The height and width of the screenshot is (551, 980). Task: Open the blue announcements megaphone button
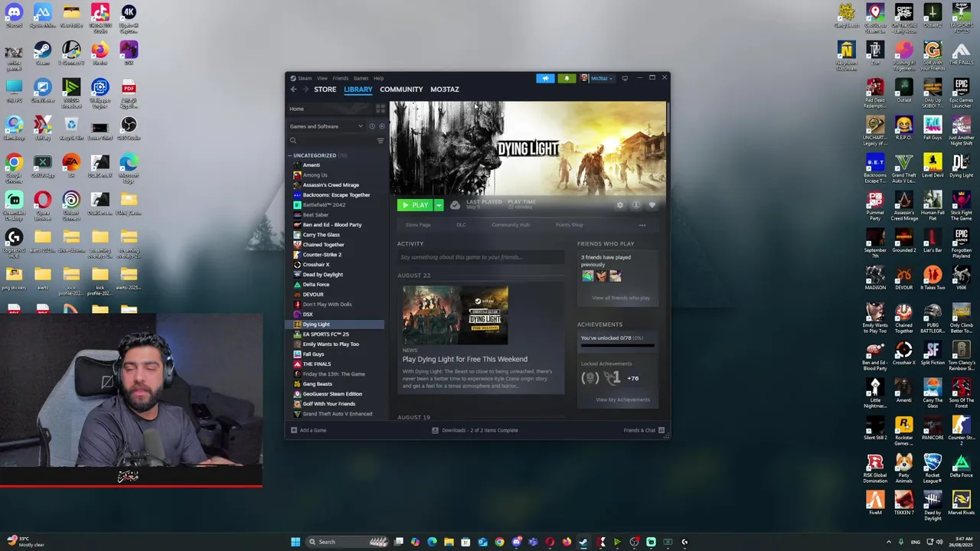[545, 78]
